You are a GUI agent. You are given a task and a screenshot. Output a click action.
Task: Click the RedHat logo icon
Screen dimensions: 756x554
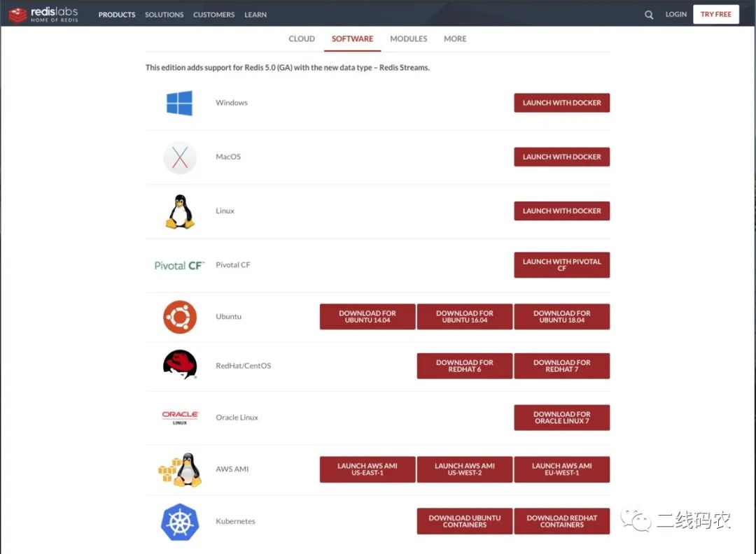pos(180,364)
